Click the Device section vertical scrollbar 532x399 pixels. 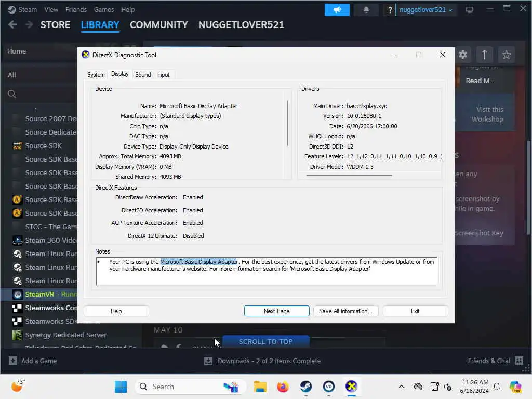pos(287,123)
